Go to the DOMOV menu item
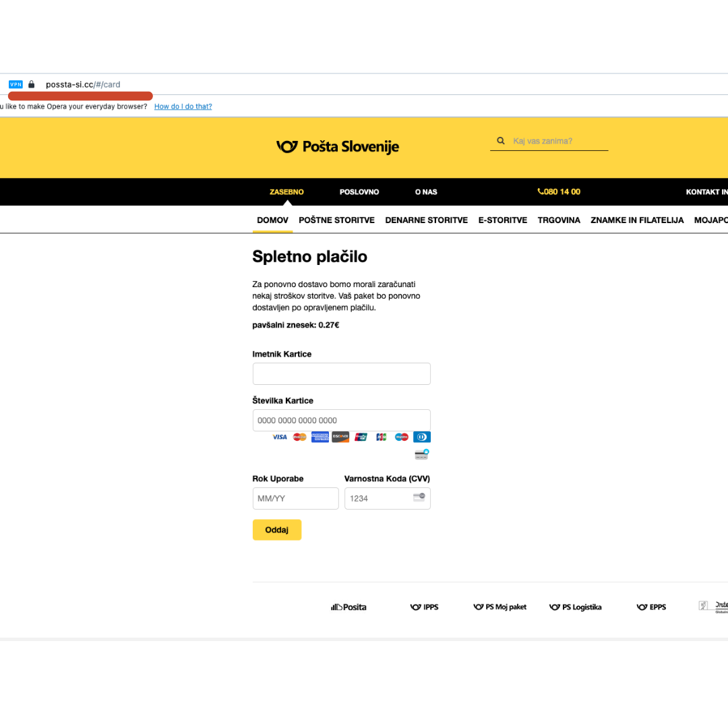 pyautogui.click(x=272, y=220)
